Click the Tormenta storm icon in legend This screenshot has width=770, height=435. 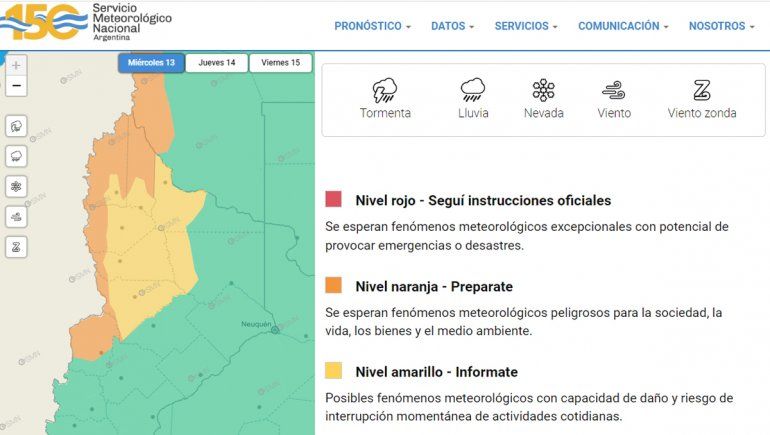pos(385,91)
